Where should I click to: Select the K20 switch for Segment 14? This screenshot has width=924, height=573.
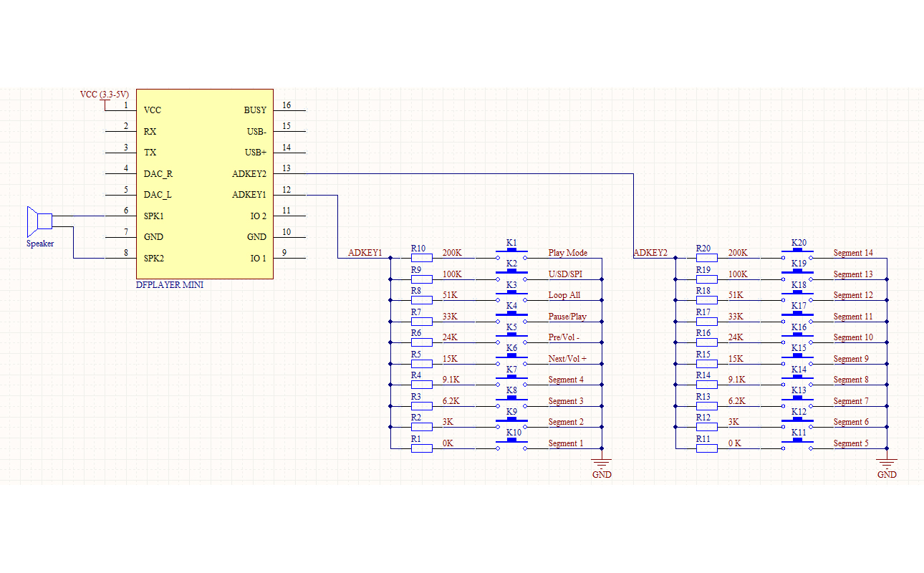click(797, 254)
